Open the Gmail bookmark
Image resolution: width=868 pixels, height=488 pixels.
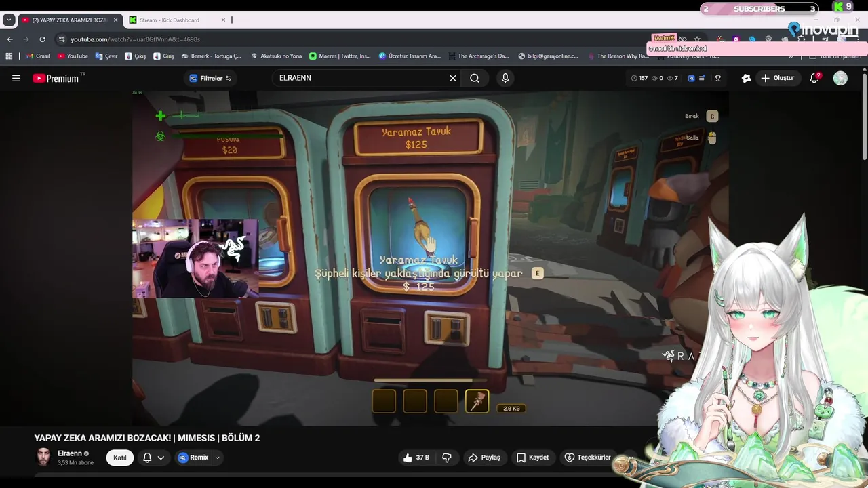coord(38,56)
